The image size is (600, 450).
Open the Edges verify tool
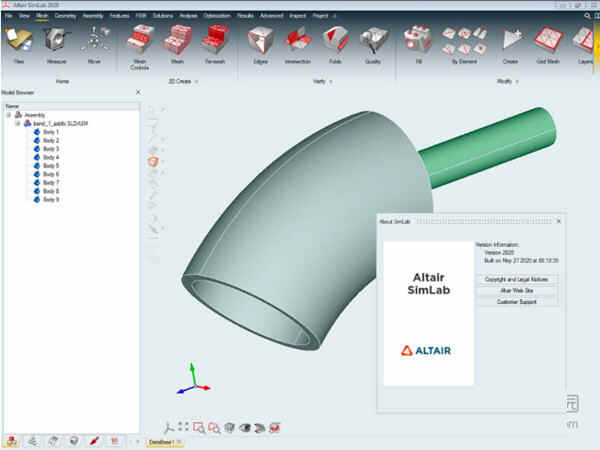[260, 45]
